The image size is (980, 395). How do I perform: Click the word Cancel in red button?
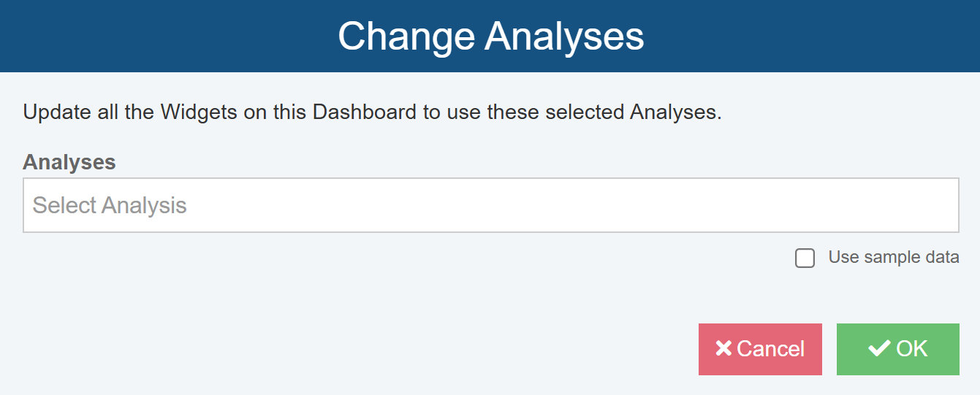point(770,349)
